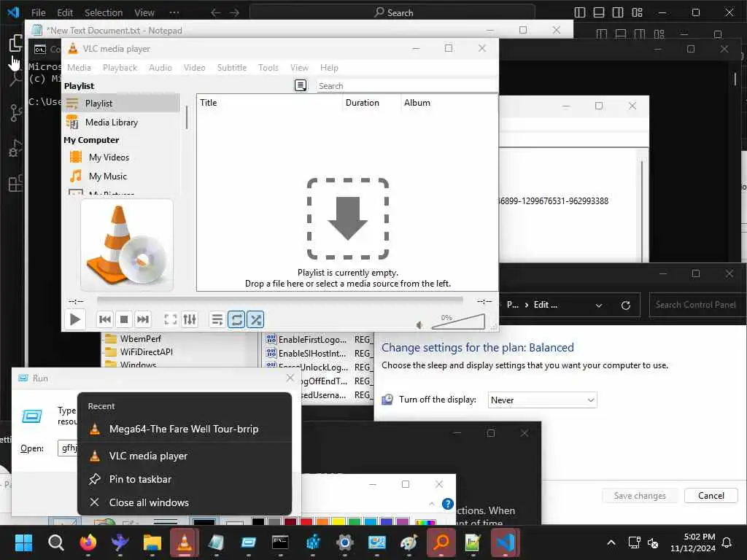This screenshot has width=747, height=560.
Task: Select EnableFirstLogo... registry value
Action: pyautogui.click(x=312, y=340)
